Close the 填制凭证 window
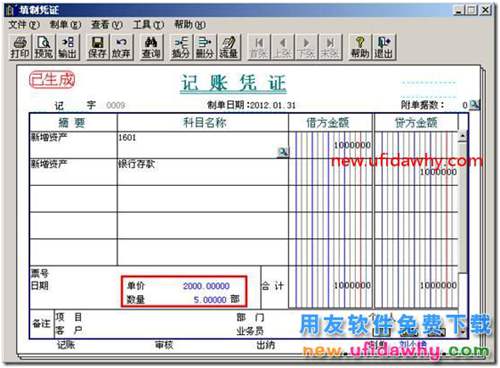 pyautogui.click(x=485, y=10)
